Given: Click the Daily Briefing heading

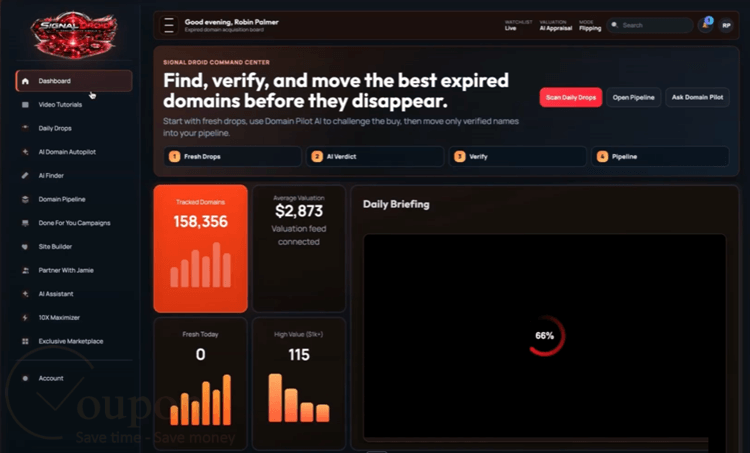Looking at the screenshot, I should click(396, 204).
